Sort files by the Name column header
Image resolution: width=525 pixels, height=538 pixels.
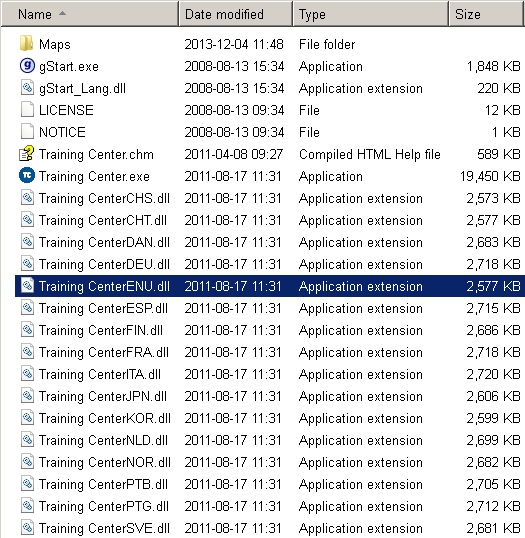[x=90, y=14]
